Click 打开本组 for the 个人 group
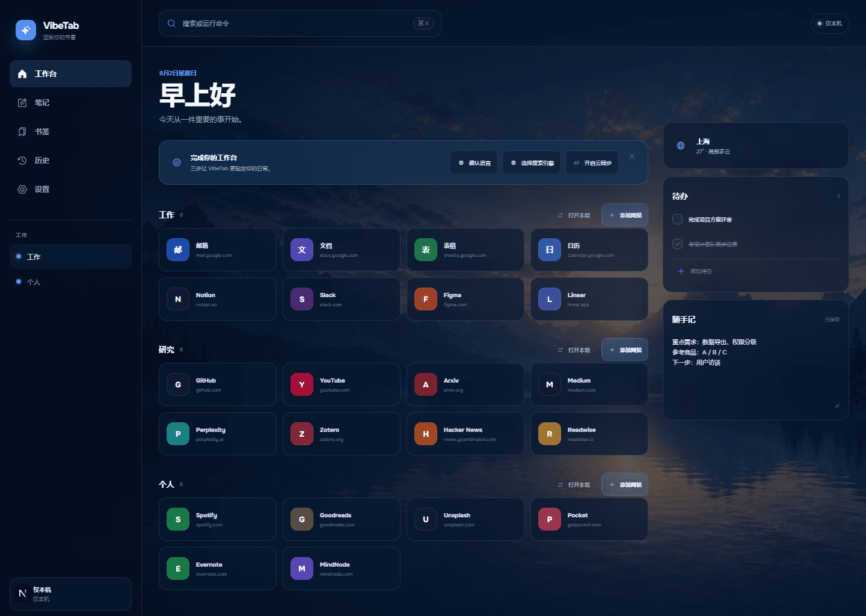The width and height of the screenshot is (866, 616). [x=574, y=484]
